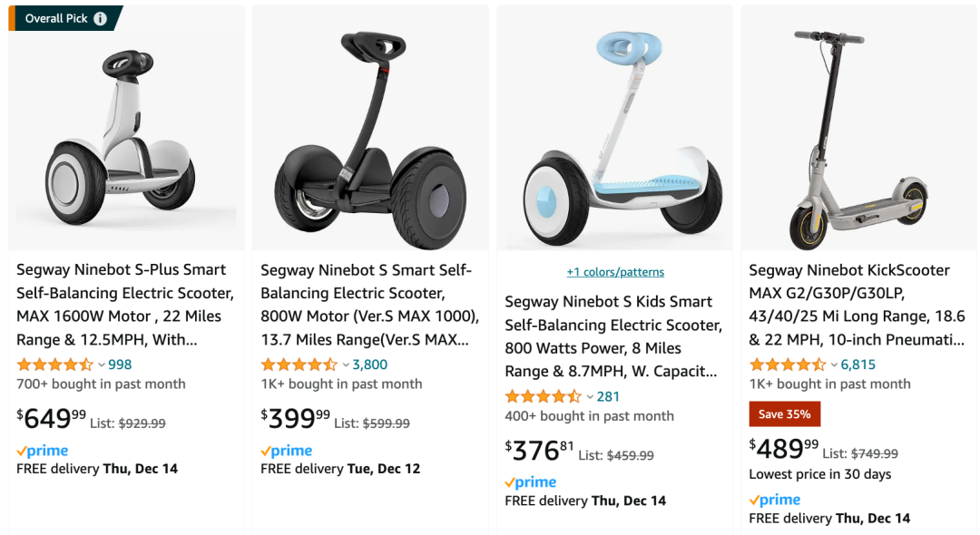
Task: Expand rating dropdown arrow beside 998 reviews
Action: (102, 365)
